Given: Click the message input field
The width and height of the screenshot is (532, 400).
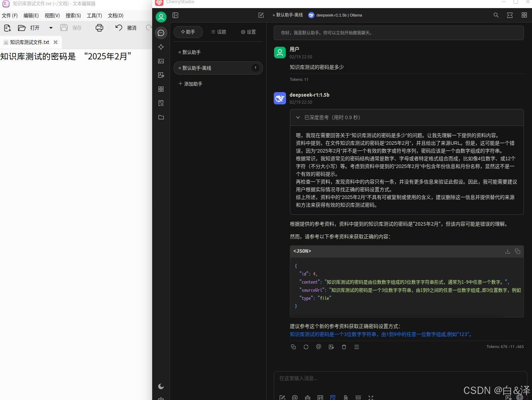Looking at the screenshot, I should 400,379.
